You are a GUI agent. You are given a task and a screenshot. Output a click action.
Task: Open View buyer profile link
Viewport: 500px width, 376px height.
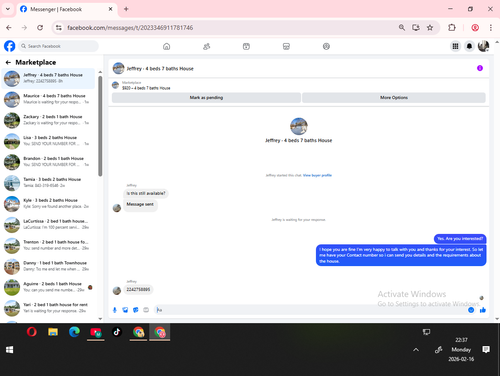click(317, 175)
